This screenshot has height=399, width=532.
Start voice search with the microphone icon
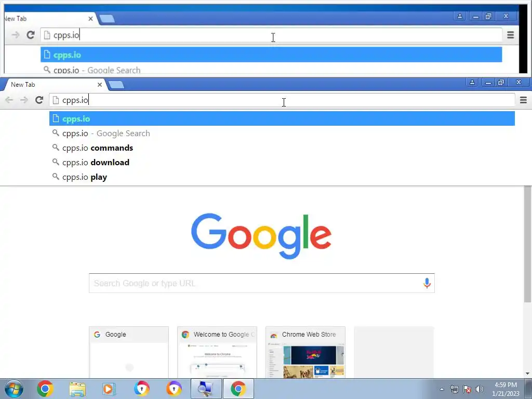[427, 283]
